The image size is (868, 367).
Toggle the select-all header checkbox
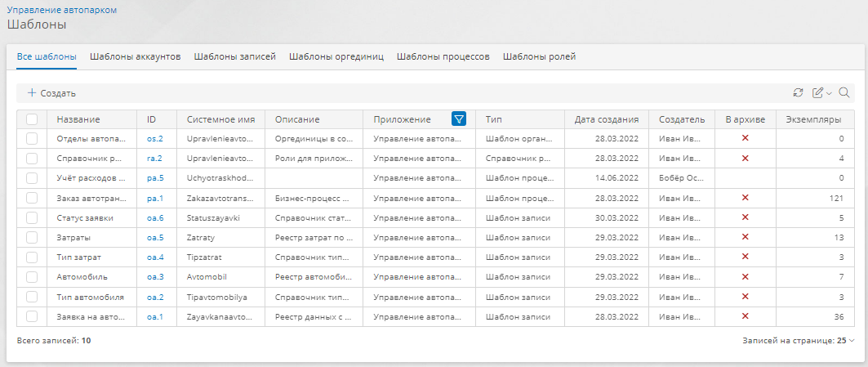[x=32, y=119]
